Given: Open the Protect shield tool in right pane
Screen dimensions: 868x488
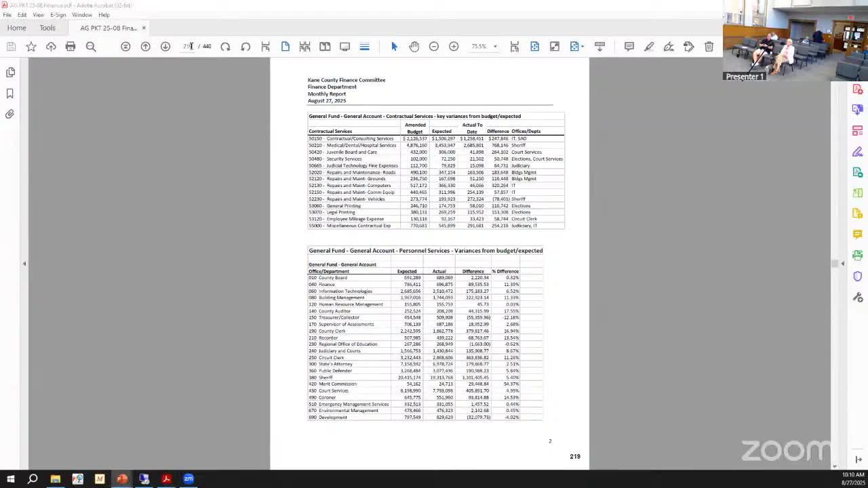Looking at the screenshot, I should 858,276.
